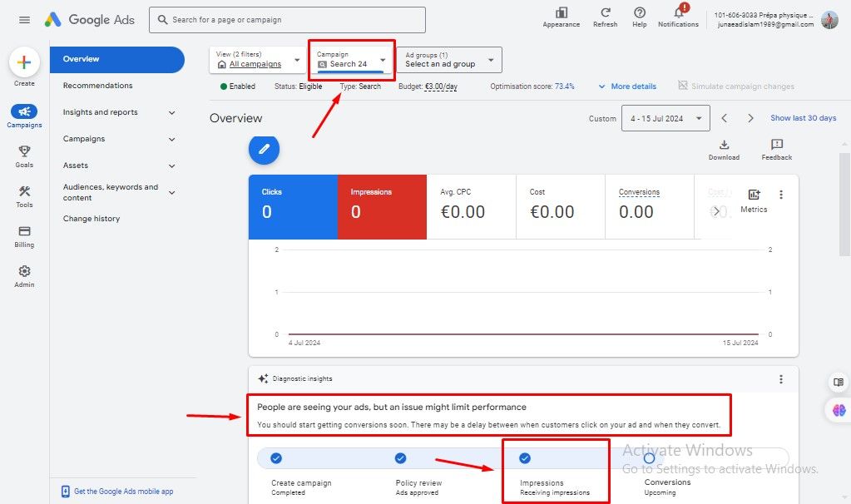The image size is (851, 504).
Task: Open the Billing card icon
Action: (x=24, y=232)
